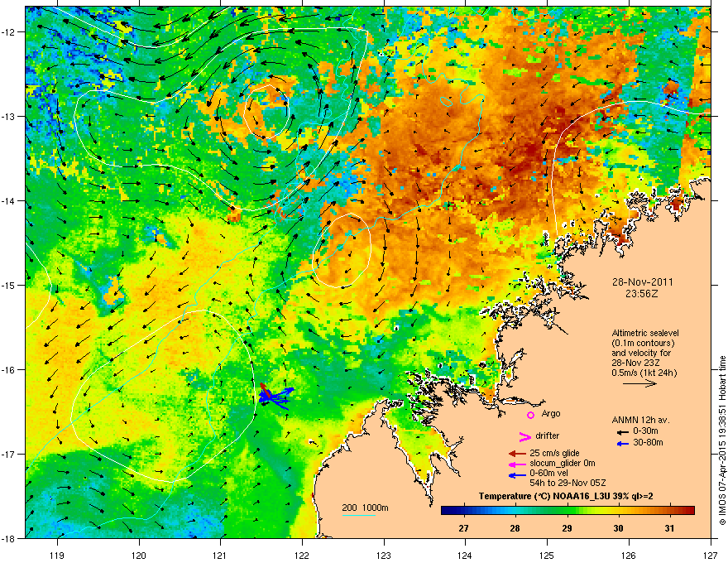The image size is (728, 563).
Task: Click the black 0-30m ANMN arrow symbol
Action: pyautogui.click(x=623, y=432)
